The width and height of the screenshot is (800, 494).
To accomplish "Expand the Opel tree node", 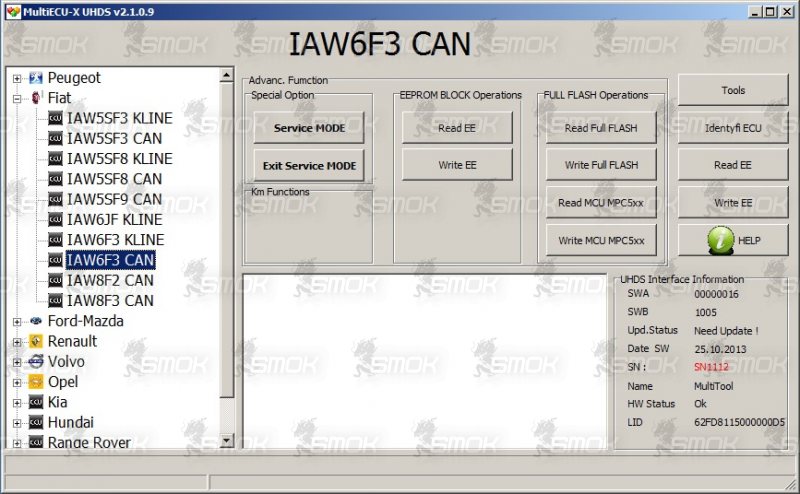I will click(17, 383).
